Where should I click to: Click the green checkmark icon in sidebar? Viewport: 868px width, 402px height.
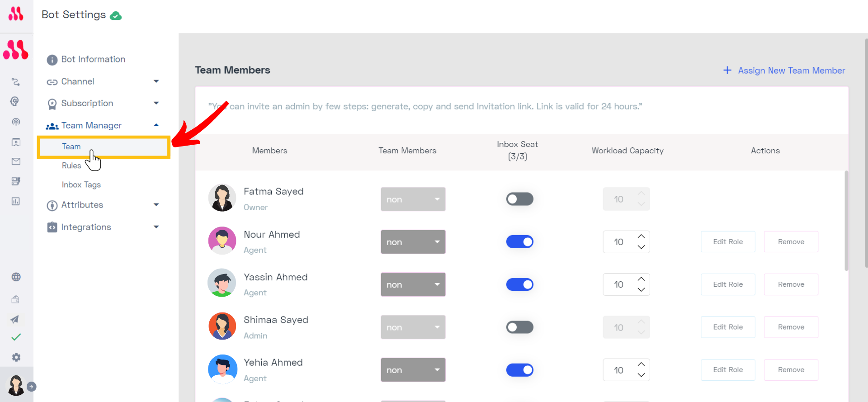(x=16, y=337)
